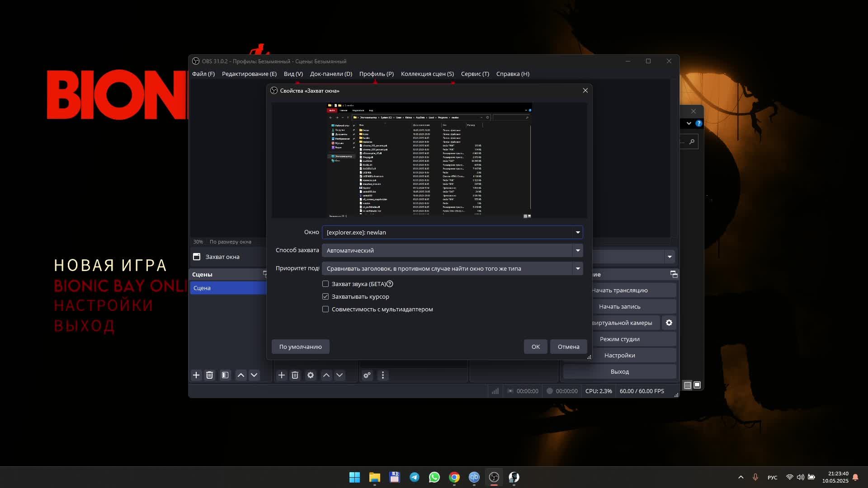The image size is (868, 488).
Task: Expand the window selection dropdown
Action: coord(577,232)
